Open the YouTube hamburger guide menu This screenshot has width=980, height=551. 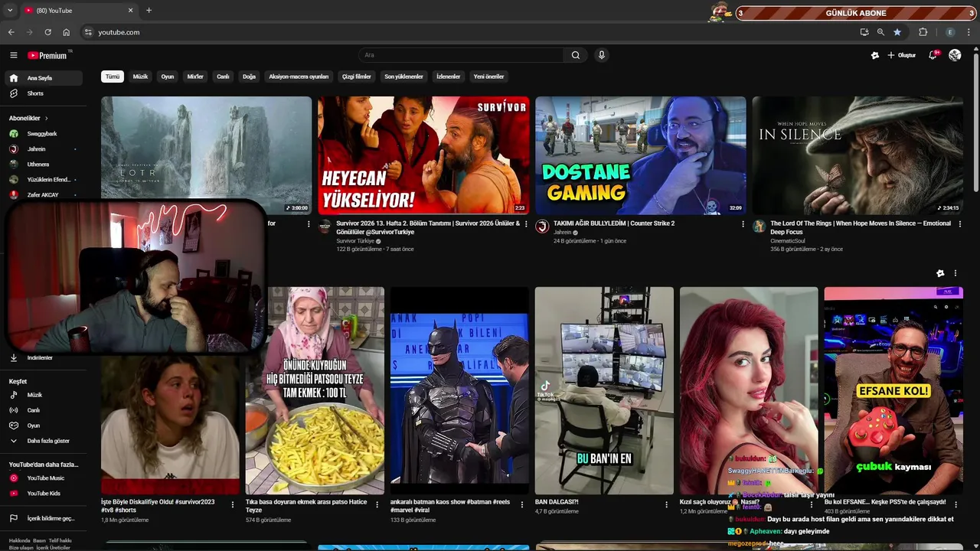point(13,55)
